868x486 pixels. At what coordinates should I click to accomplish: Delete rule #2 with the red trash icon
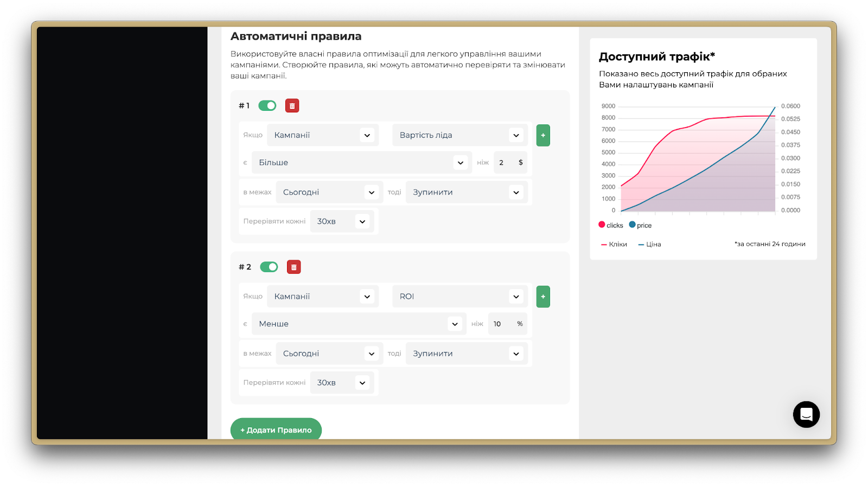[293, 267]
